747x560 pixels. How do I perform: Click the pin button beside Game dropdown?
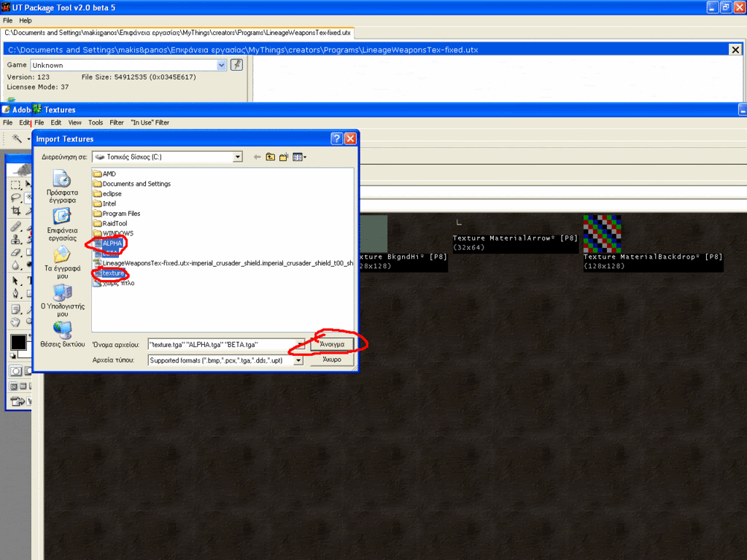(x=236, y=65)
